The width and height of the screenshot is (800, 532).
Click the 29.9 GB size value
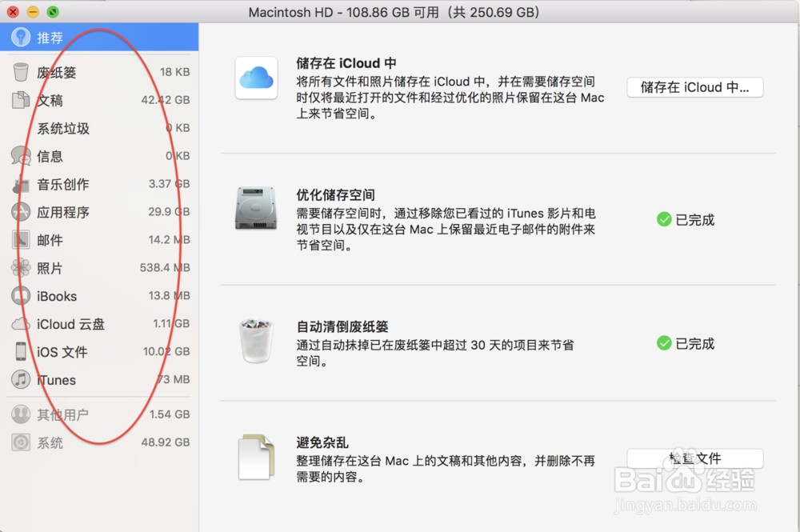(x=169, y=212)
